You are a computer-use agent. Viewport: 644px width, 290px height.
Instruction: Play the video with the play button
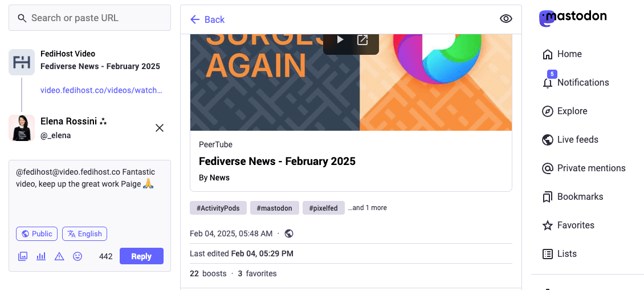(340, 39)
